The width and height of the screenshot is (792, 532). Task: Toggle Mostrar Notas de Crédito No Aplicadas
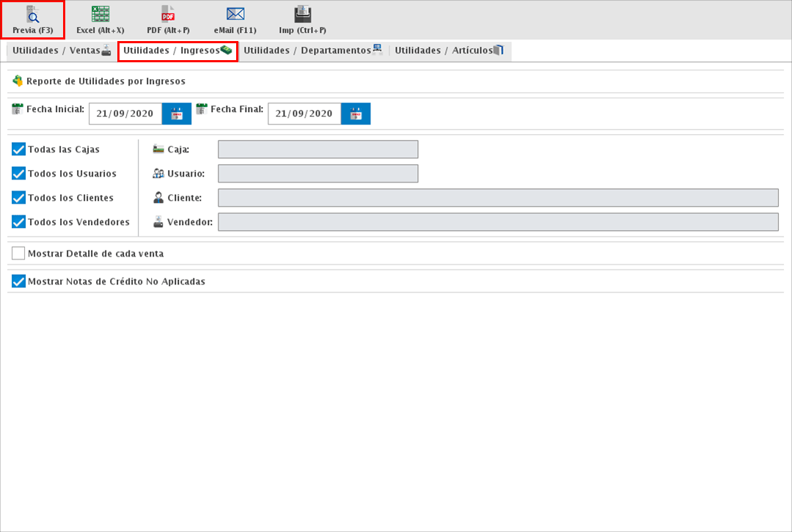(19, 281)
